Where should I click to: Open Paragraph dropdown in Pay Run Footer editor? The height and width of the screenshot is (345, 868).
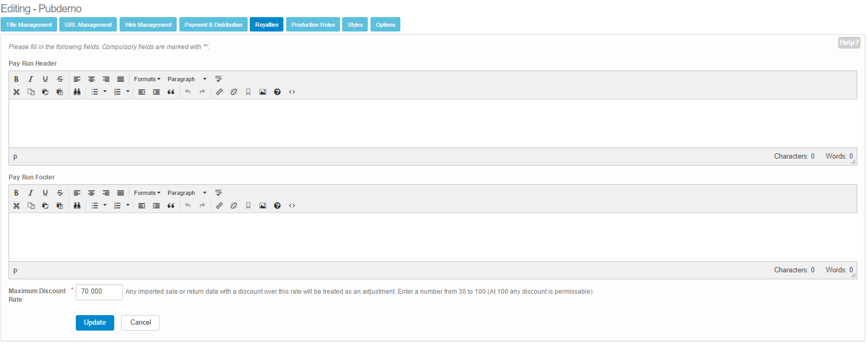click(187, 193)
